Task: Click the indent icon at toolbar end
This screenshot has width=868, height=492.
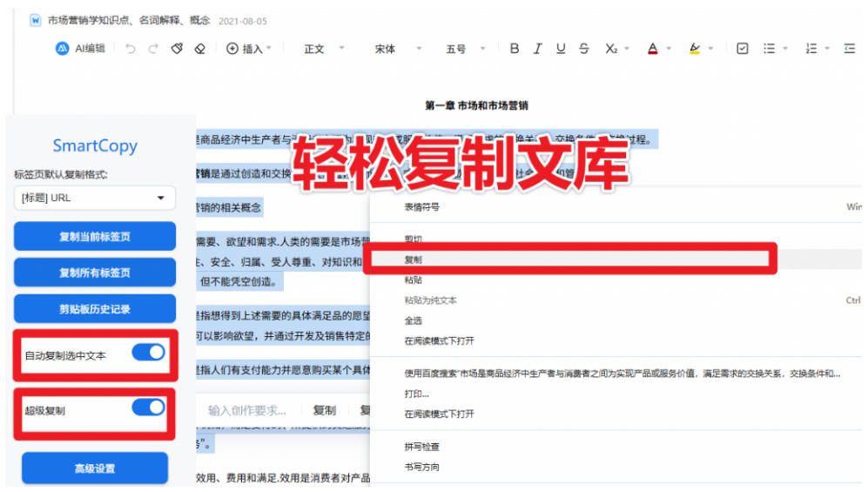Action: coord(850,49)
